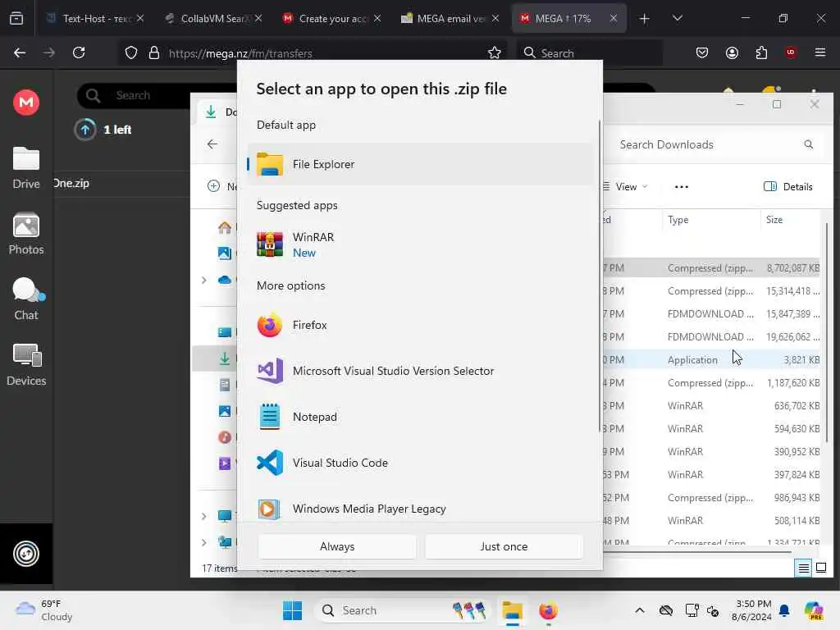Open a new browser tab
Image resolution: width=840 pixels, height=630 pixels.
pos(644,19)
